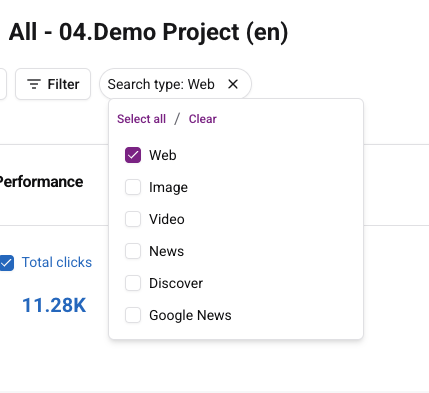Click the Select all link
Image resolution: width=429 pixels, height=393 pixels.
(x=141, y=119)
